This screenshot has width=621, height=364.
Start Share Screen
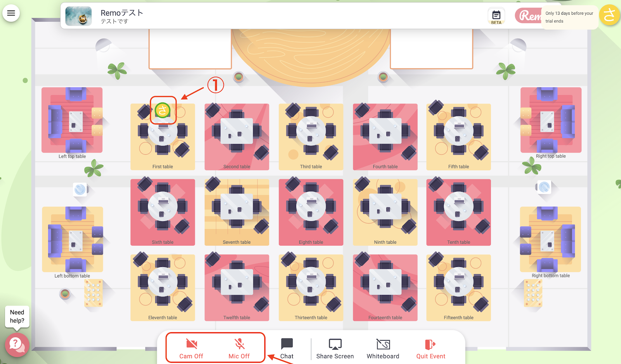coord(335,348)
